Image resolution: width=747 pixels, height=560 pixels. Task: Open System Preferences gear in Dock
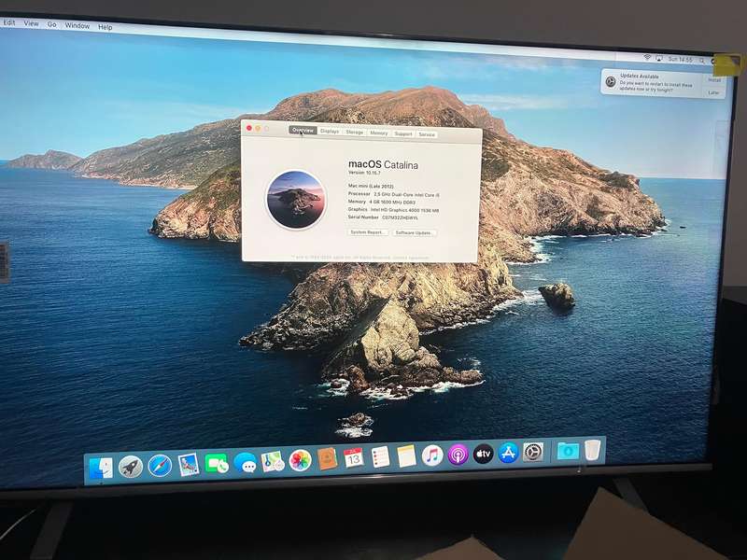tap(533, 452)
